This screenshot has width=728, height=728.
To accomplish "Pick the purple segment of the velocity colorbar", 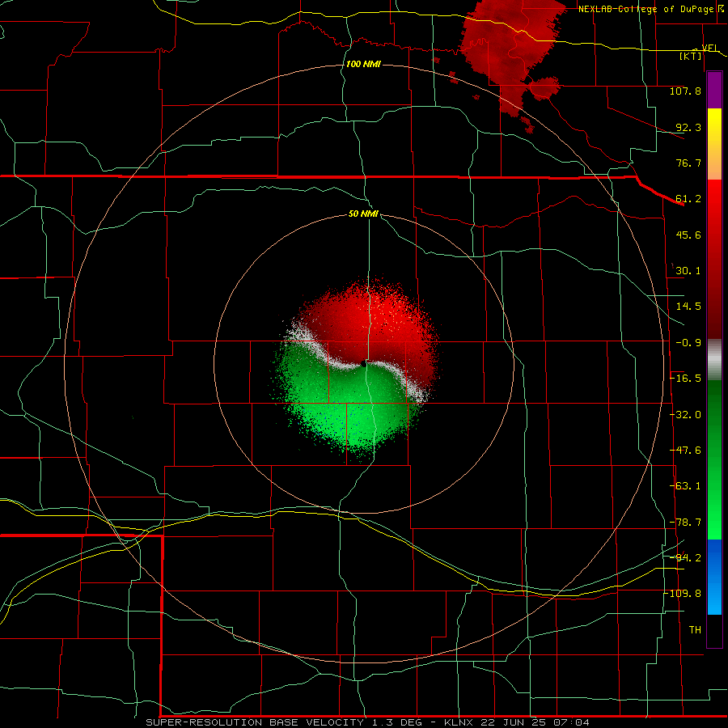I will (714, 91).
